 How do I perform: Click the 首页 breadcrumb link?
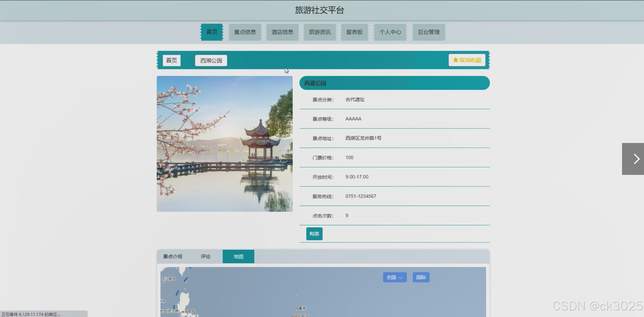[171, 60]
